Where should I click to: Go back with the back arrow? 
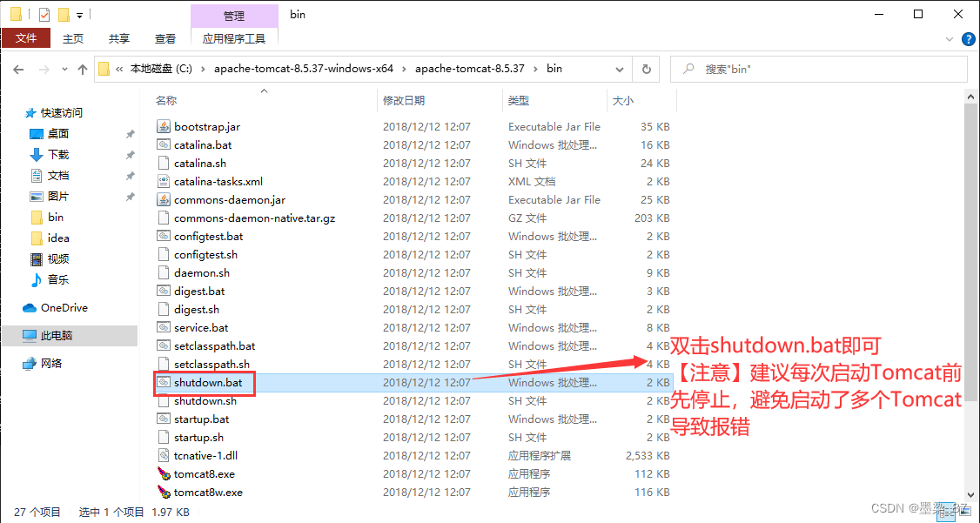(x=18, y=70)
